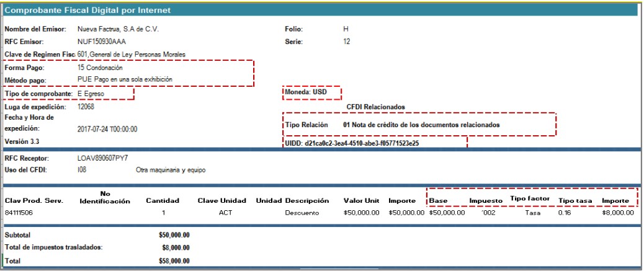Click the RFC Receptor value LOAV890607PY7

coord(102,158)
